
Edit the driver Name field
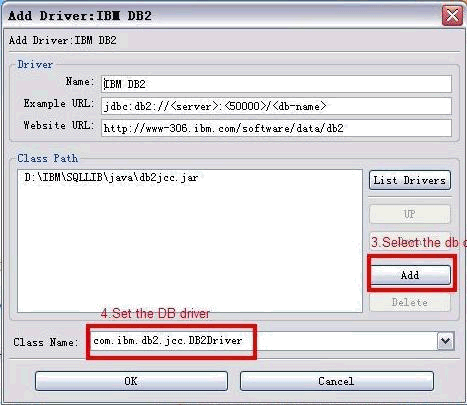click(276, 84)
